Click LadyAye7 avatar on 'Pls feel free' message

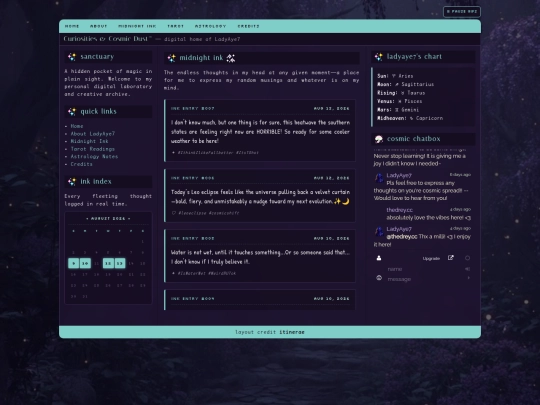379,178
